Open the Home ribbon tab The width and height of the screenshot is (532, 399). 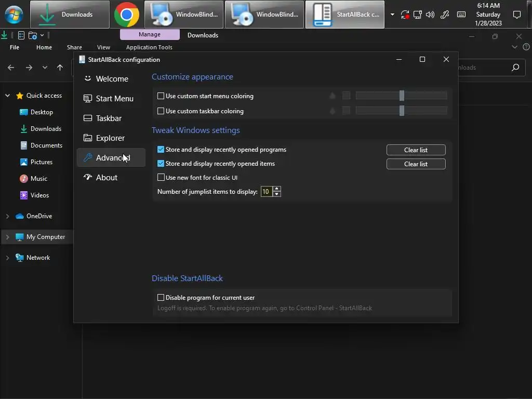point(44,47)
